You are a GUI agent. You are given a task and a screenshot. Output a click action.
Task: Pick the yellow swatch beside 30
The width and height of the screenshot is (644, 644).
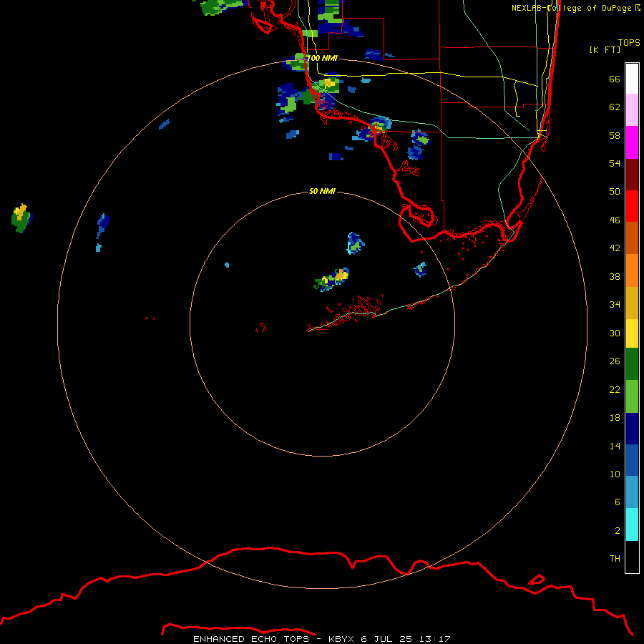[632, 333]
